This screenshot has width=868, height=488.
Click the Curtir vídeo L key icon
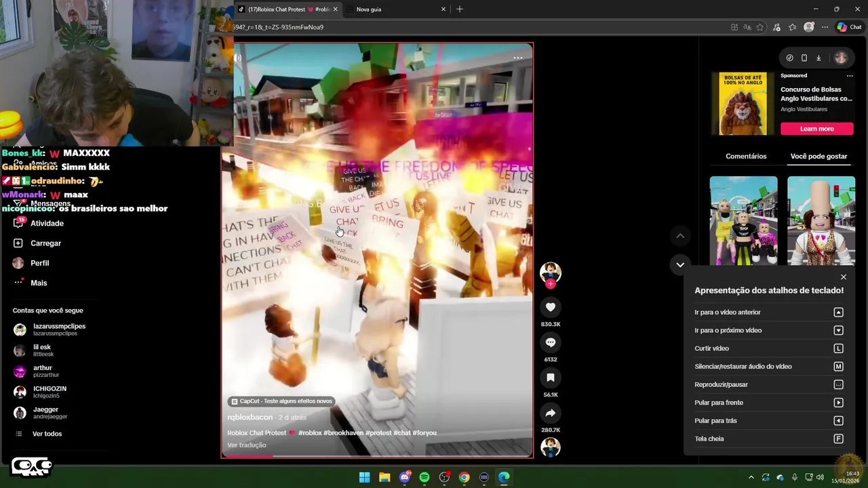838,348
